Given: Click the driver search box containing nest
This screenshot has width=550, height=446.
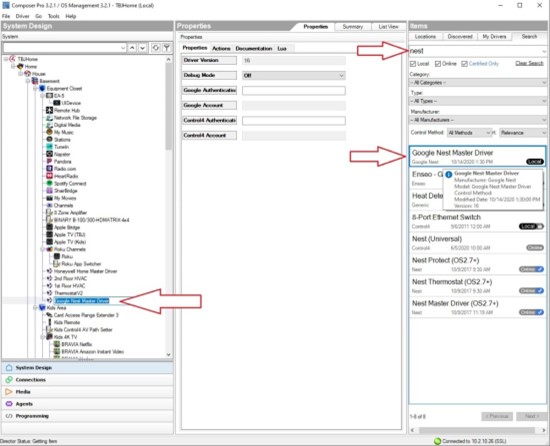Looking at the screenshot, I should point(478,51).
